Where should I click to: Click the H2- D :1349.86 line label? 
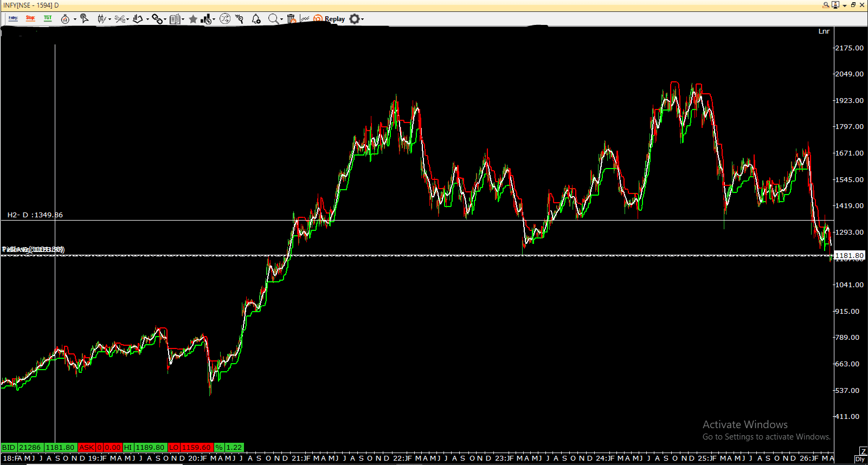(35, 215)
